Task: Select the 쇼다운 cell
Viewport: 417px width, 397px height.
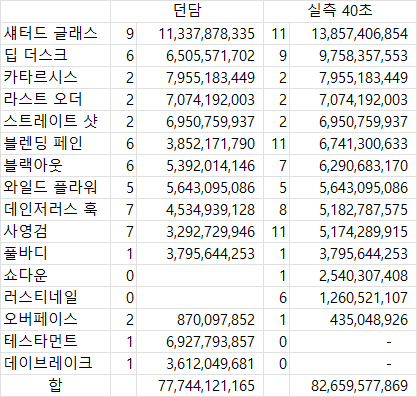Action: (x=55, y=275)
